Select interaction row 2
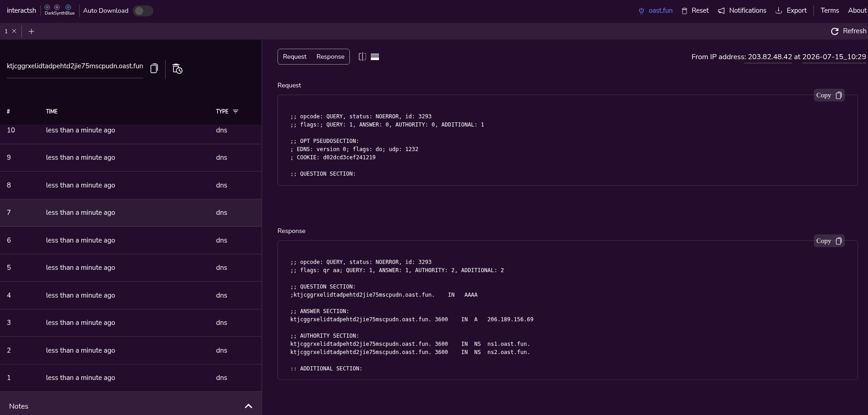 (131, 350)
